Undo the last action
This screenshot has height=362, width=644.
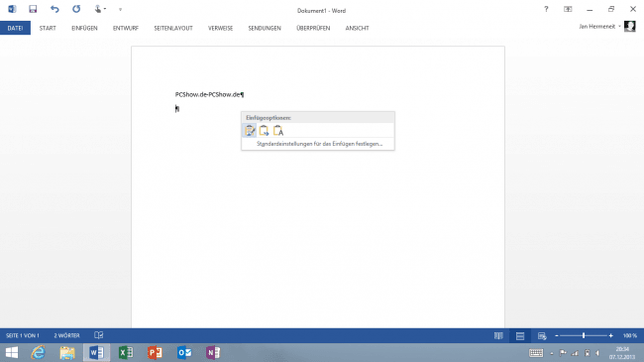(x=54, y=9)
